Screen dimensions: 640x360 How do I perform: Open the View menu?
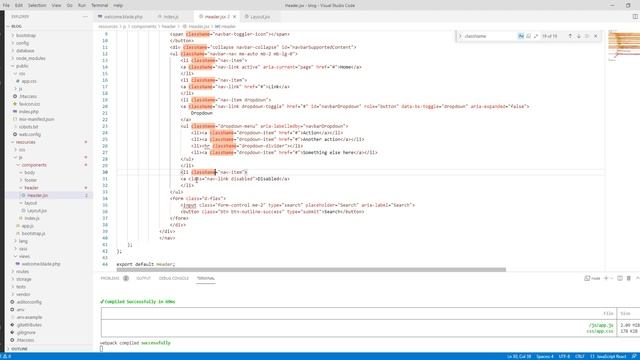(x=56, y=5)
